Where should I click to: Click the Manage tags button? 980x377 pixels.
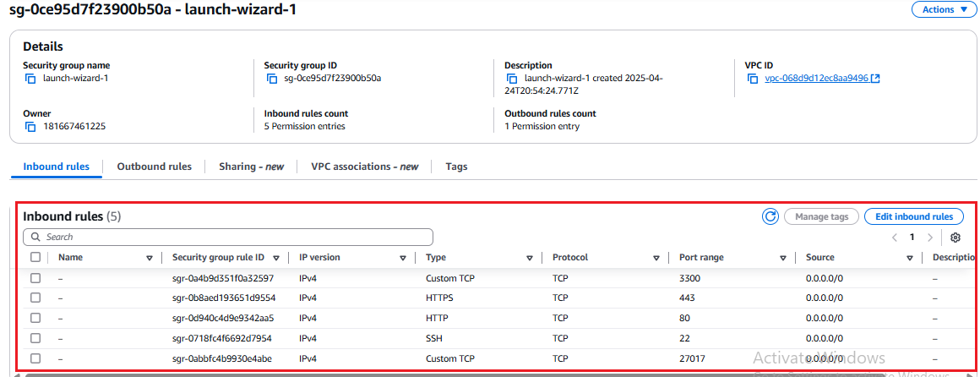pos(821,216)
